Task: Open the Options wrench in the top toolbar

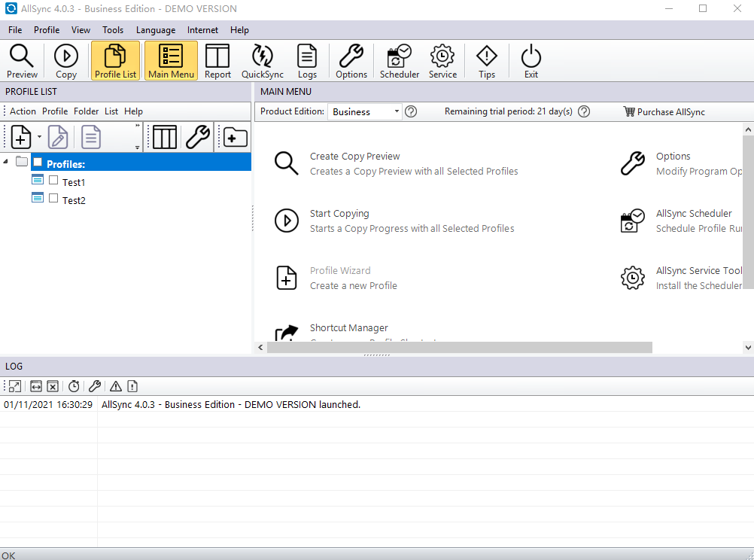Action: tap(351, 61)
